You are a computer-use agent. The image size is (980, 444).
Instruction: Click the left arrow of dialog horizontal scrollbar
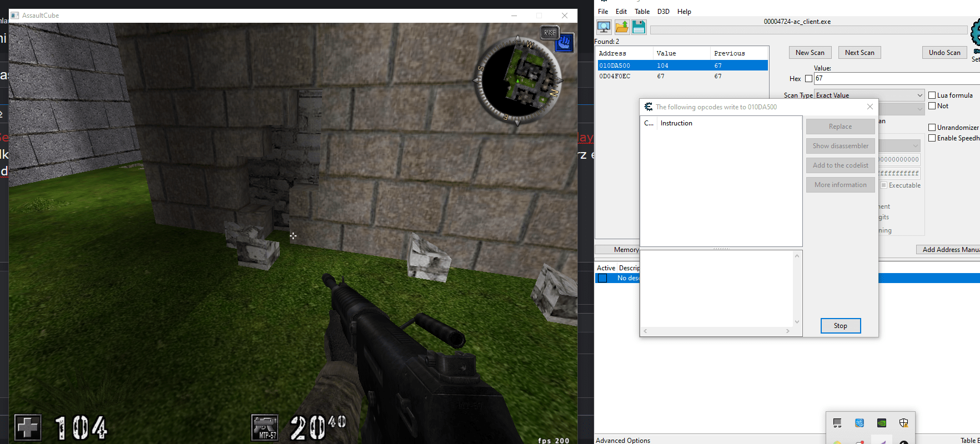coord(645,331)
